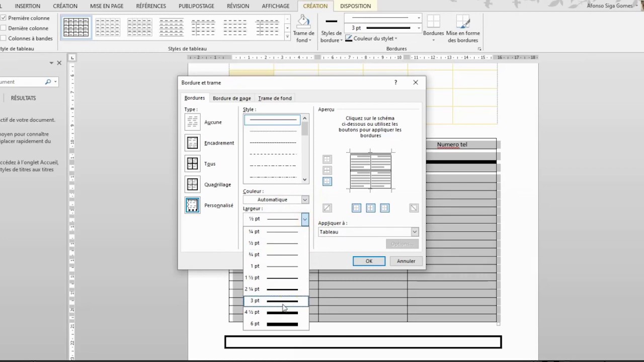The height and width of the screenshot is (362, 644).
Task: Select the Quadrillage border type icon
Action: click(192, 185)
